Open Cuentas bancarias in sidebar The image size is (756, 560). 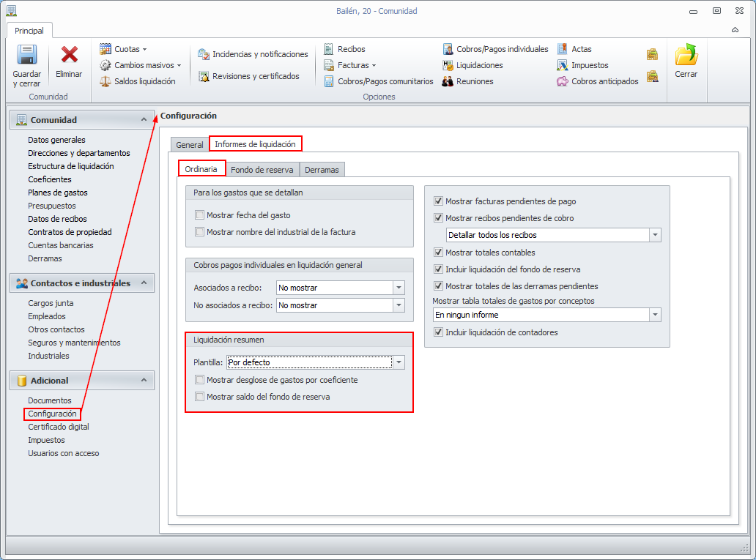(61, 245)
